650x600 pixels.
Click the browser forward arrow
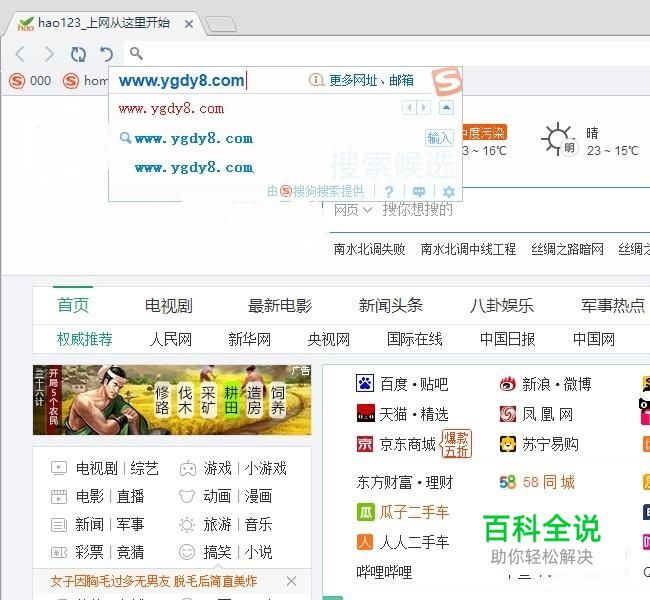(x=49, y=54)
